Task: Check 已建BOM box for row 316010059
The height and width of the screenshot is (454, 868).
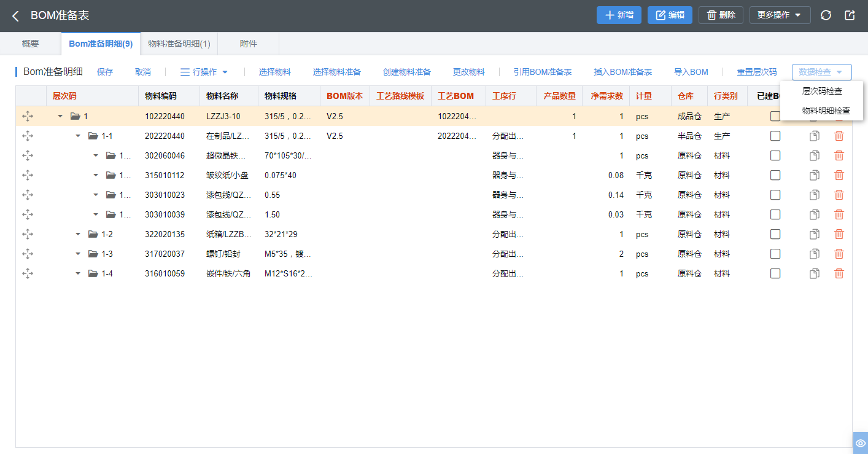Action: 775,273
